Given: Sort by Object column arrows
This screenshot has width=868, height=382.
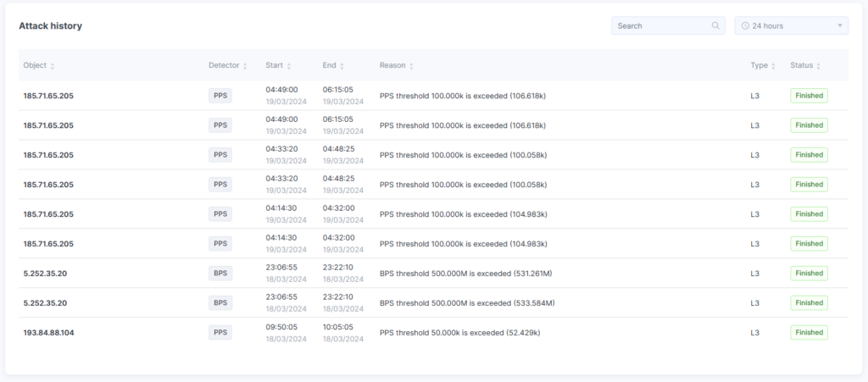Looking at the screenshot, I should click(53, 66).
